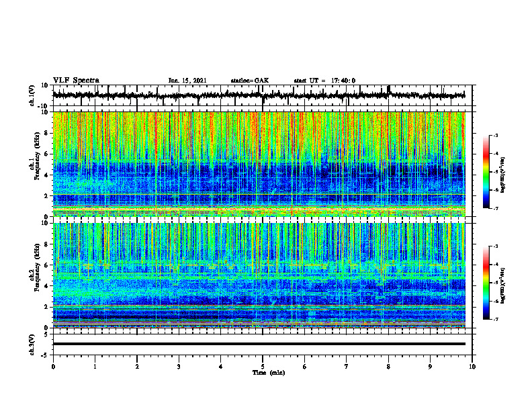Click time axis tick label "7"
The image size is (532, 411).
(347, 367)
